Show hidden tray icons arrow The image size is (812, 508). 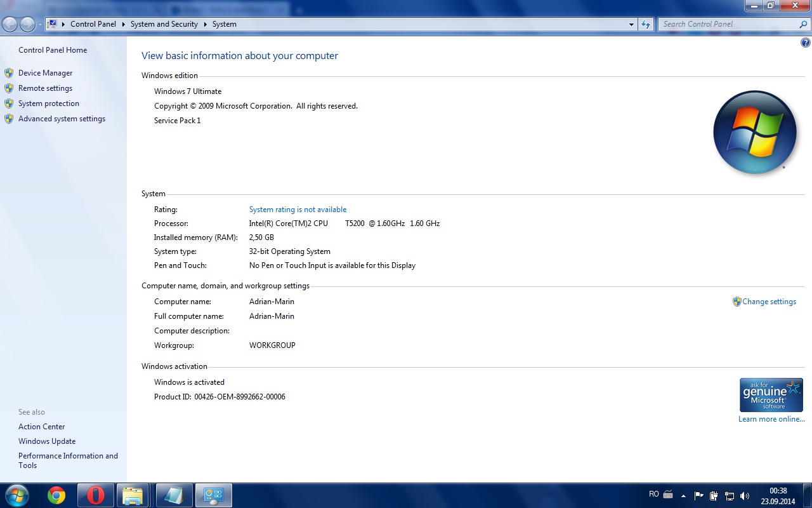click(683, 496)
